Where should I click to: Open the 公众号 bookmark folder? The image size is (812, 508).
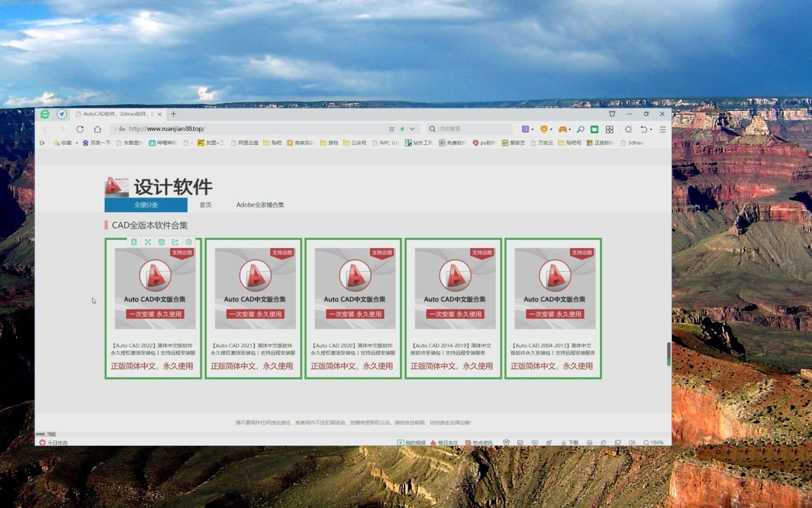(x=355, y=143)
